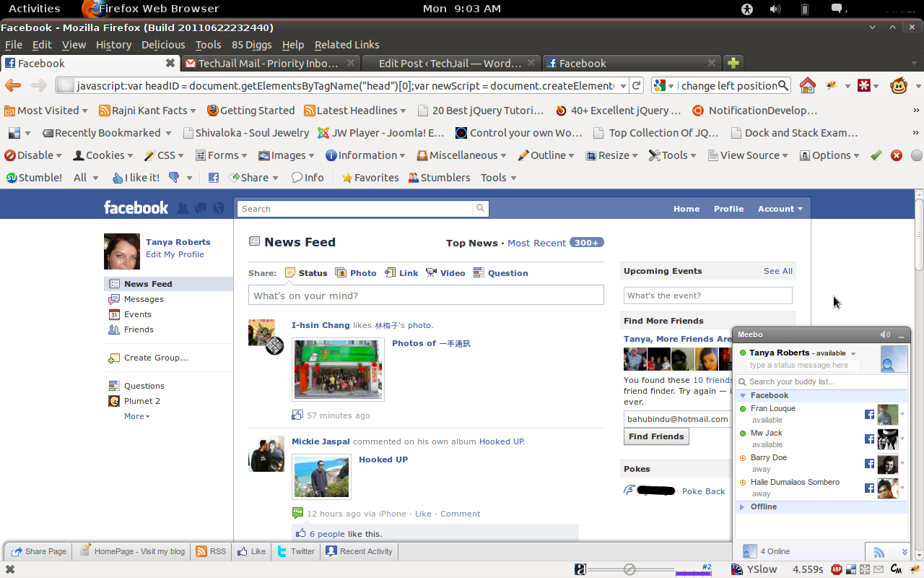Open the Account dropdown in Facebook header

(780, 209)
